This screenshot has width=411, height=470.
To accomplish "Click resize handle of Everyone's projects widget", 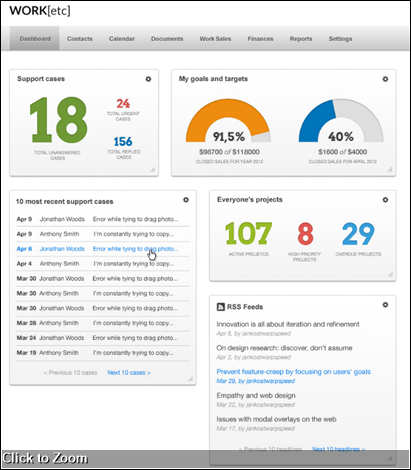I will click(390, 274).
